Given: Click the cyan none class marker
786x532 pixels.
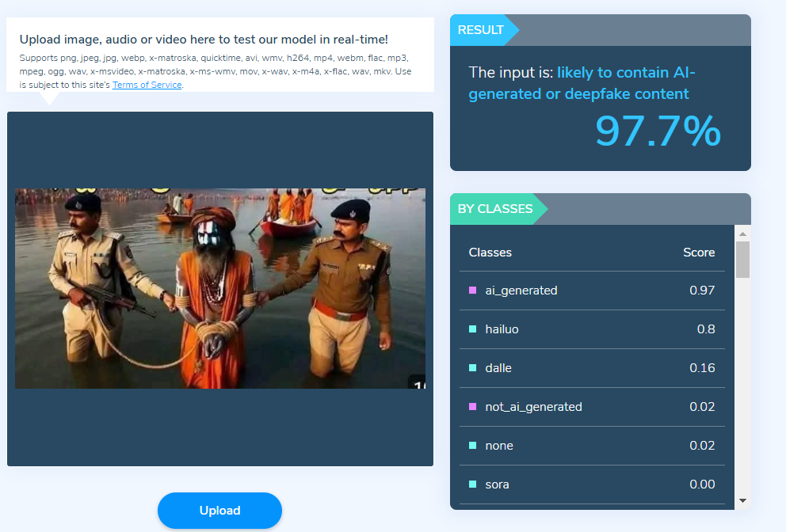Looking at the screenshot, I should 472,446.
